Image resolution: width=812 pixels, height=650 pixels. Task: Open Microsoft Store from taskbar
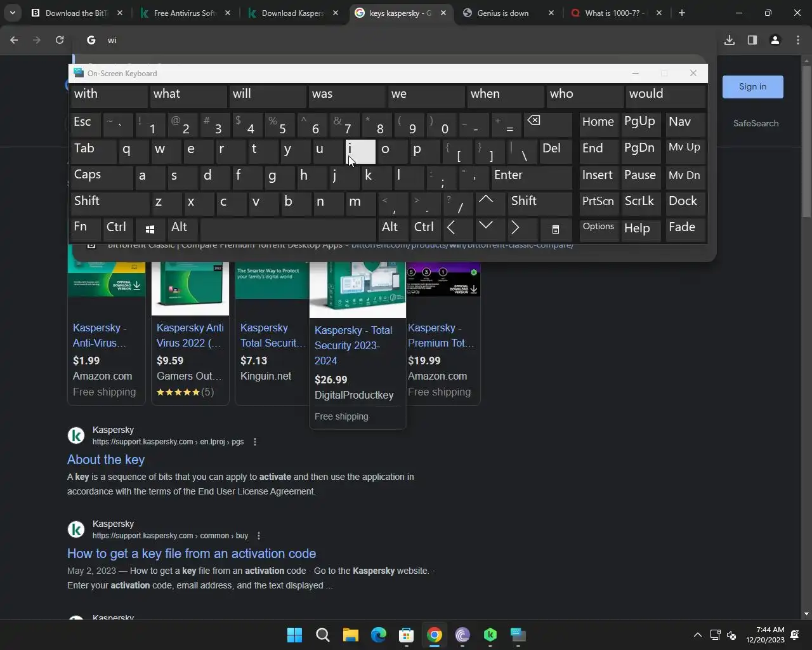click(406, 635)
